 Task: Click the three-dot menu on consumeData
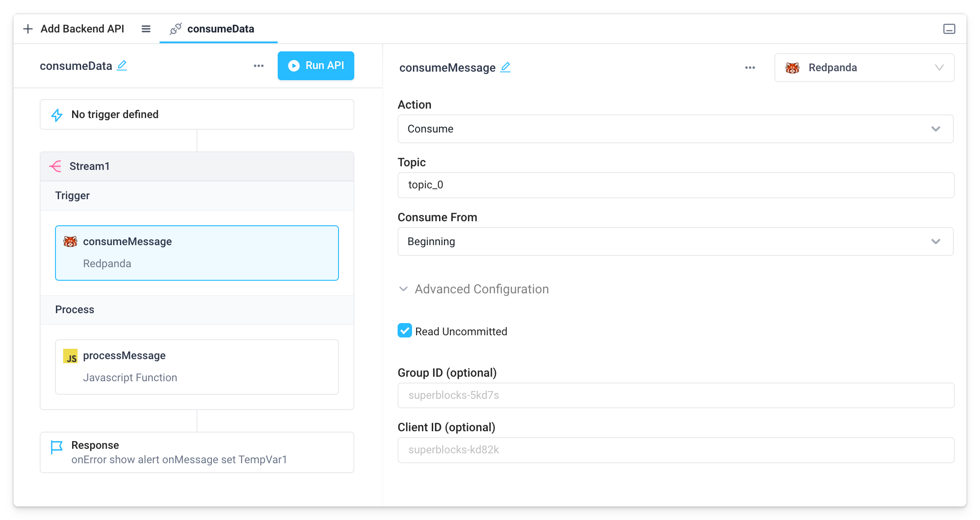pos(259,66)
